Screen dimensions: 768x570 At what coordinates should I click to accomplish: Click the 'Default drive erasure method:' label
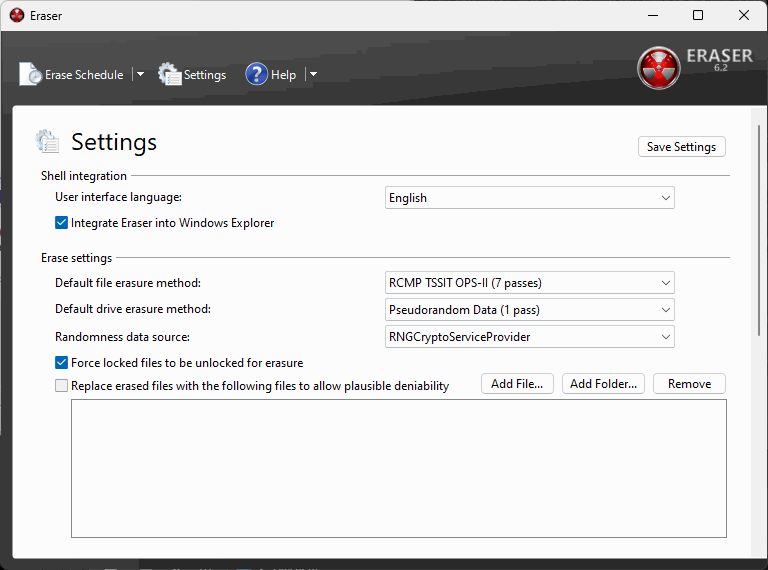pos(133,309)
